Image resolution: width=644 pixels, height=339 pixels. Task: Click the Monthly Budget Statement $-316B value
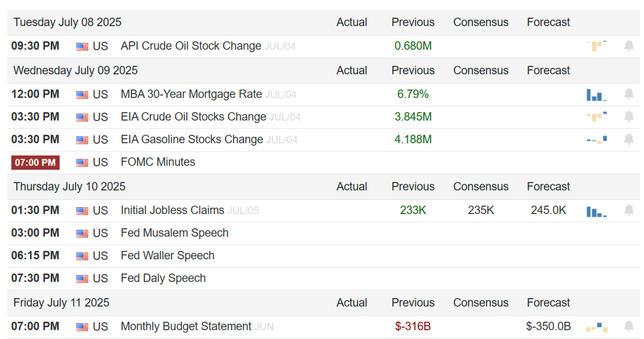[x=413, y=327]
